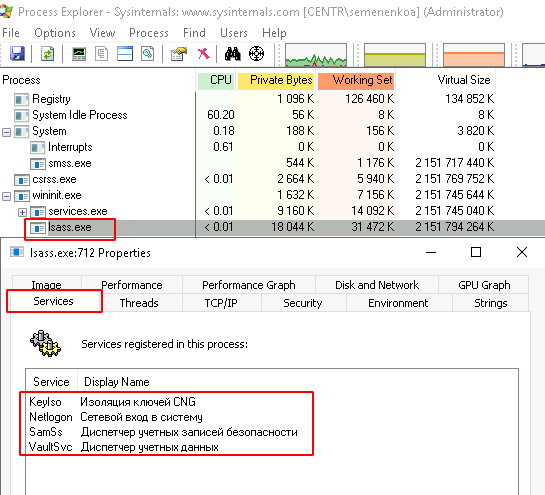Click the DLL/handle view toolbar icon

pyautogui.click(x=148, y=54)
